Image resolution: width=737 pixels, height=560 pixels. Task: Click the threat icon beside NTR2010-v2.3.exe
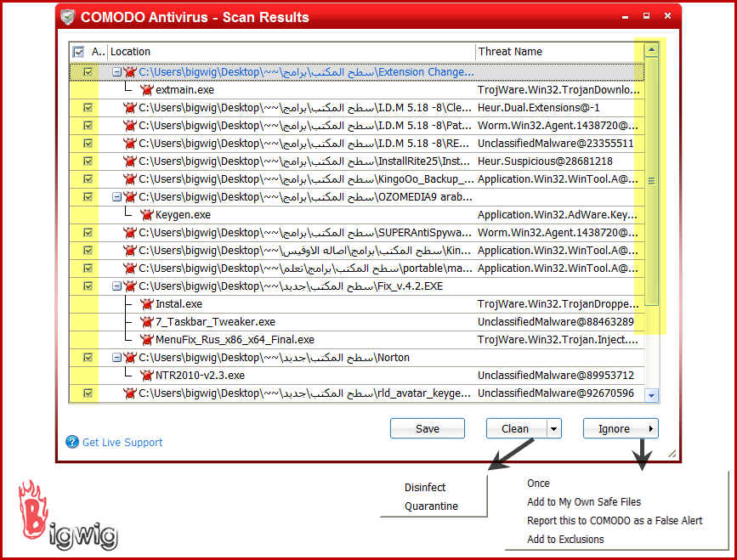(146, 375)
